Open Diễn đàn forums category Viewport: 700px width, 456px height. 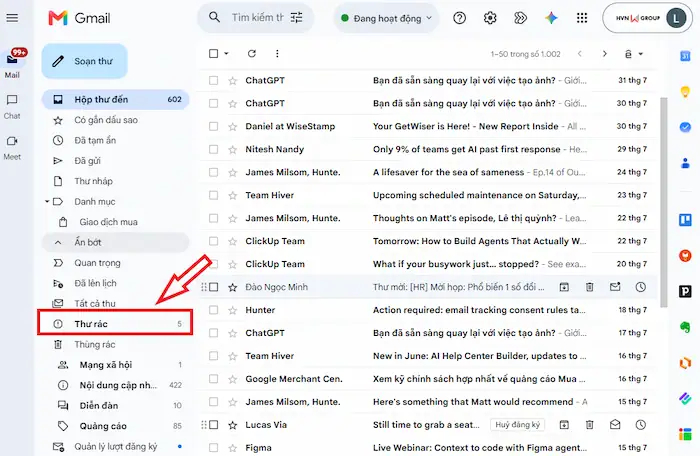pyautogui.click(x=116, y=406)
